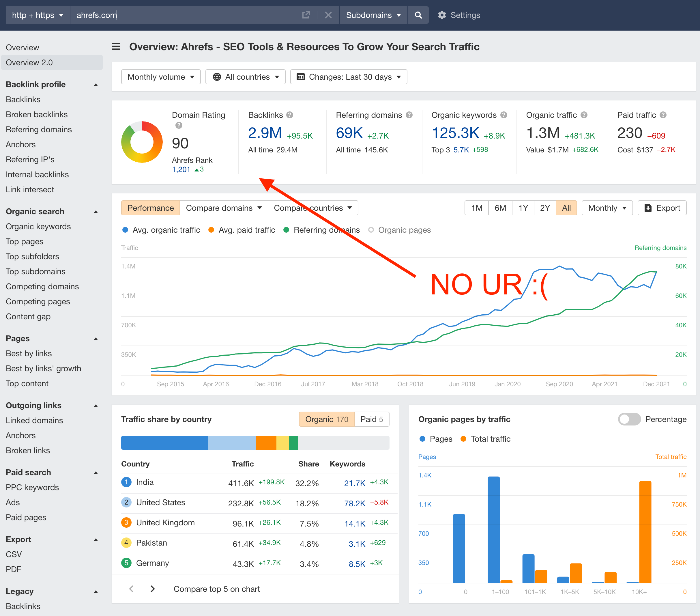Open the Monthly volume dropdown
700x616 pixels.
[x=161, y=77]
